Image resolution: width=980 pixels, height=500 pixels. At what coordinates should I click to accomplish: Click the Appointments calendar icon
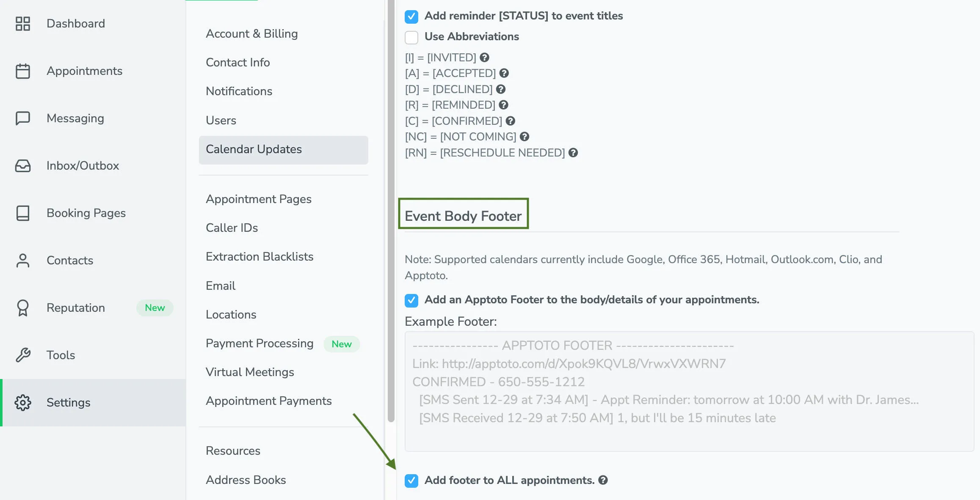[x=23, y=71]
